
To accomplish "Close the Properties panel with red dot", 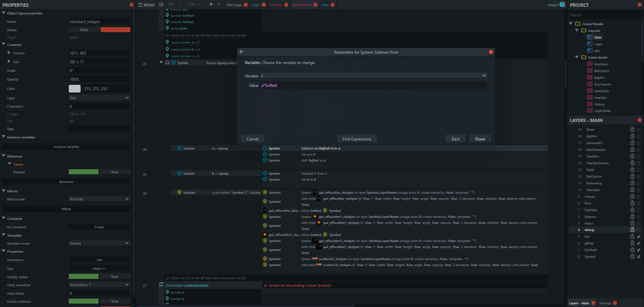I will pos(132,5).
